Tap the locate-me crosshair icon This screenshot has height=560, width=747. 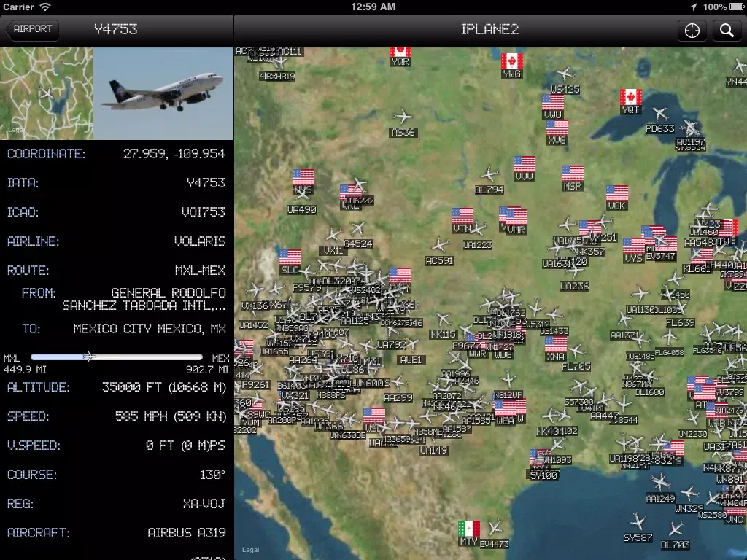click(x=692, y=31)
